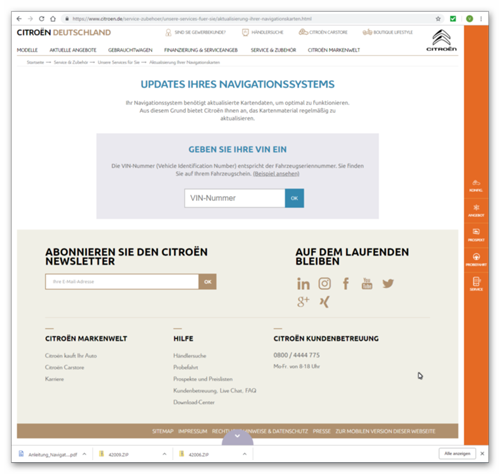Screen dimensions: 500x474
Task: Visit Citroën Xing page icon
Action: point(324,302)
